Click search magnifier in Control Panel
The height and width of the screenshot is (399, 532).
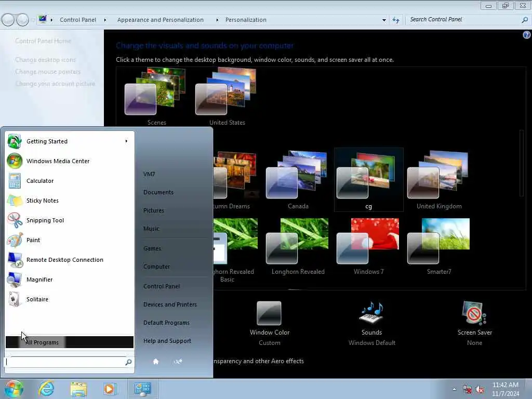(x=525, y=20)
